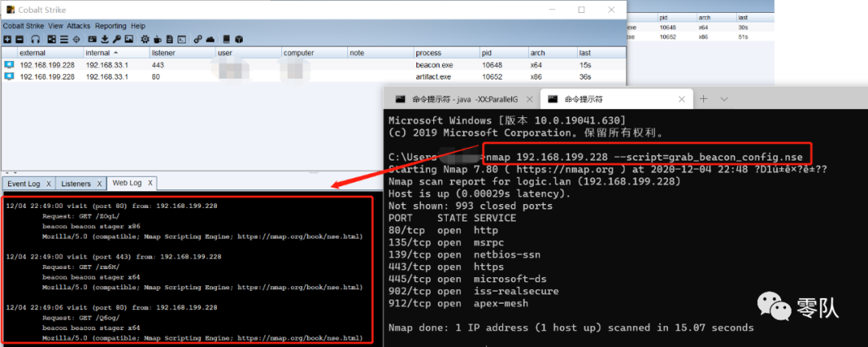Click last header in background window
The image size is (868, 347).
pos(754,18)
